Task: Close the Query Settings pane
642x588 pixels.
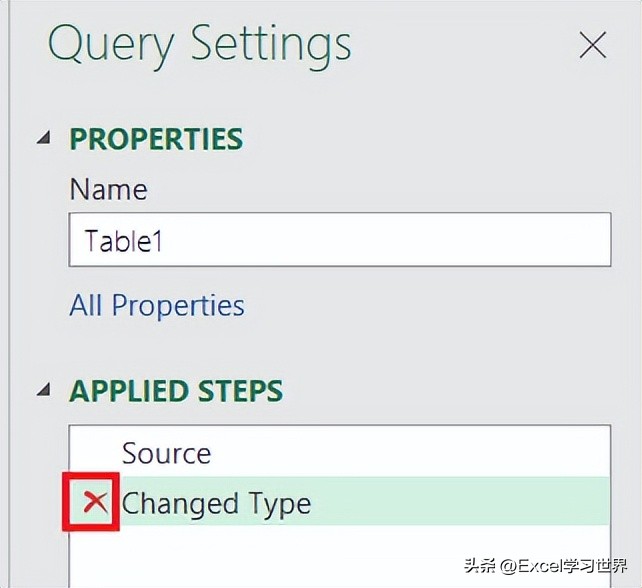Action: tap(592, 45)
